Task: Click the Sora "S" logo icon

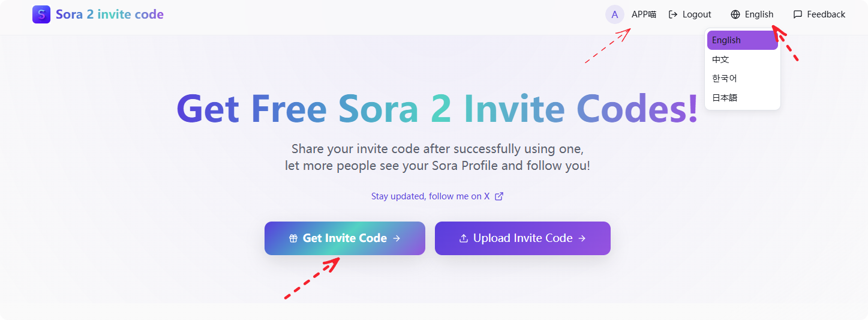Action: [41, 14]
